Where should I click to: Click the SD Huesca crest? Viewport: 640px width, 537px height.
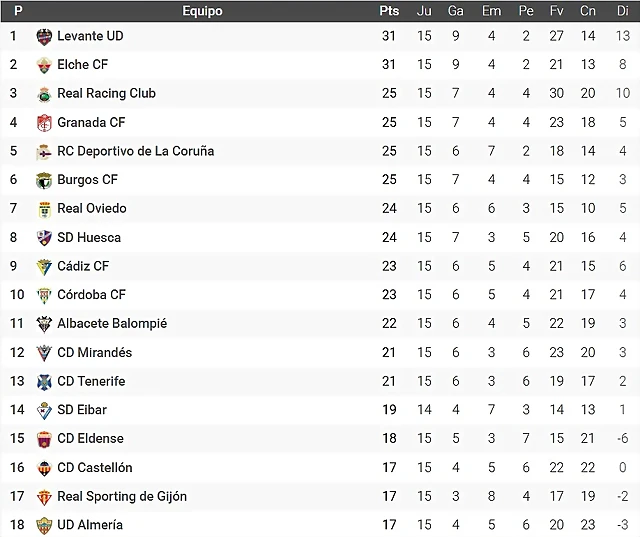44,238
